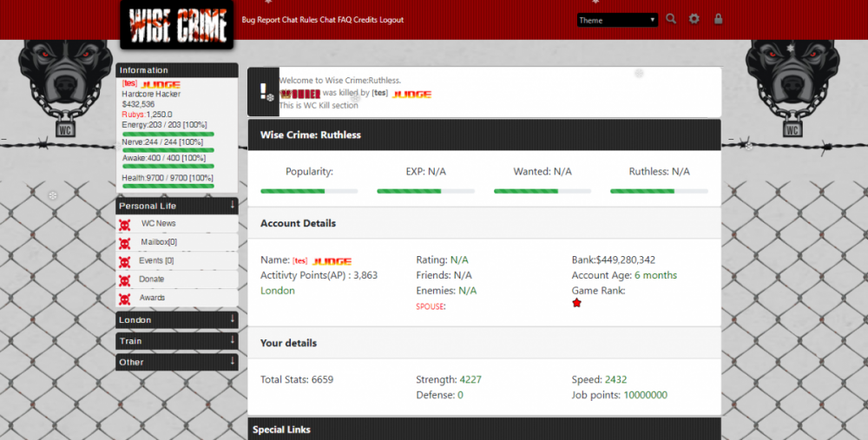The height and width of the screenshot is (440, 868).
Task: Open the Theme dropdown
Action: [617, 20]
